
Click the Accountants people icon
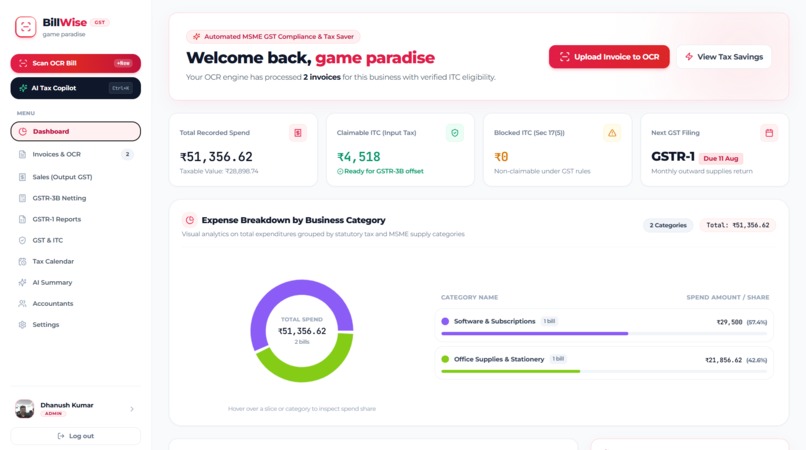[x=22, y=303]
